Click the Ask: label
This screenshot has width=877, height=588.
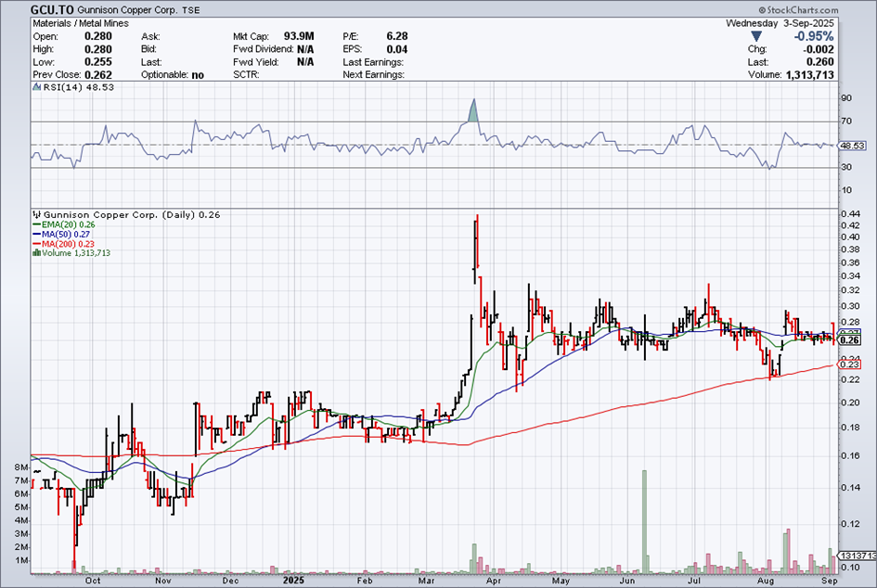click(x=150, y=37)
